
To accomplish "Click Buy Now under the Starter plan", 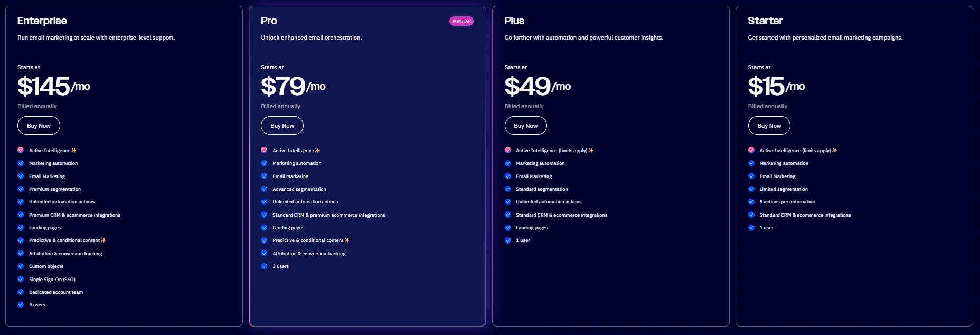I will [x=769, y=125].
